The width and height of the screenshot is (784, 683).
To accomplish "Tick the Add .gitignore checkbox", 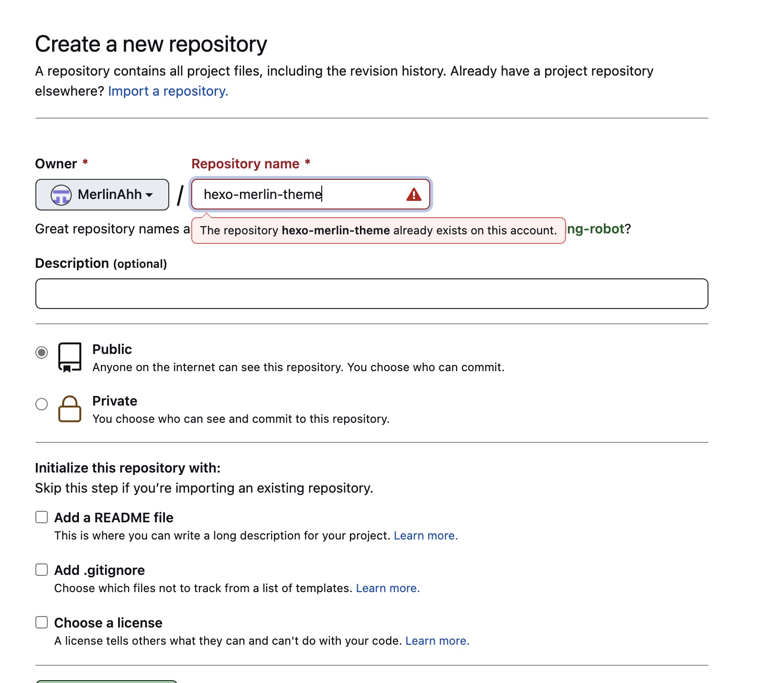I will [x=42, y=570].
